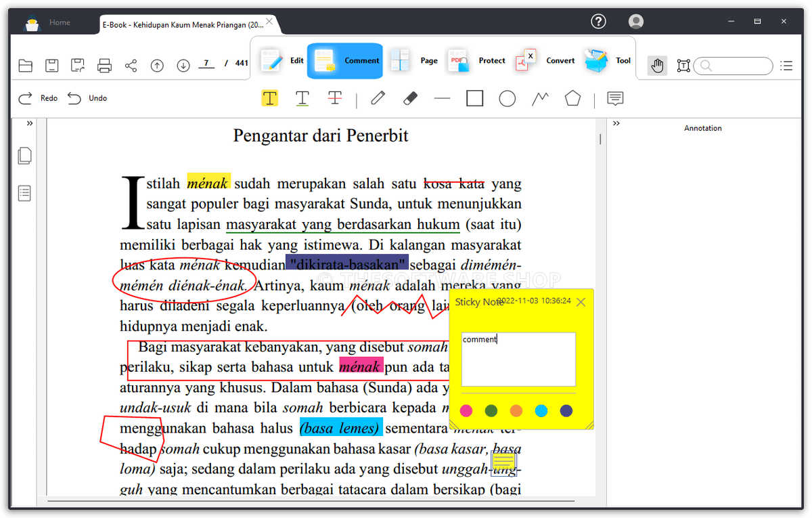Viewport: 812px width, 518px height.
Task: Select the Polygon shape tool
Action: 573,99
